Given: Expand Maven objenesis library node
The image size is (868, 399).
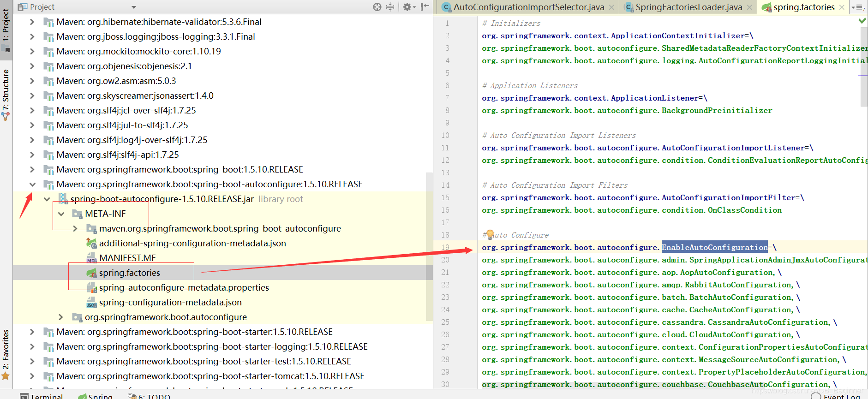Looking at the screenshot, I should 32,66.
